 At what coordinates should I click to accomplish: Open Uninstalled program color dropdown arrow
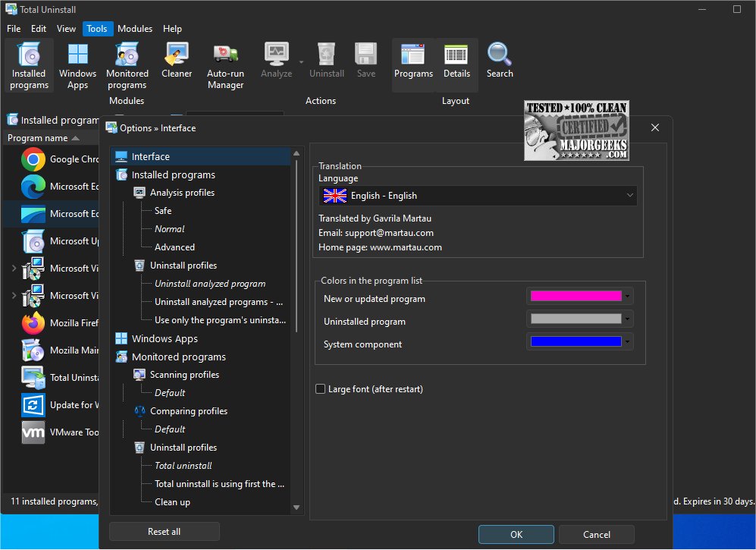pyautogui.click(x=627, y=319)
